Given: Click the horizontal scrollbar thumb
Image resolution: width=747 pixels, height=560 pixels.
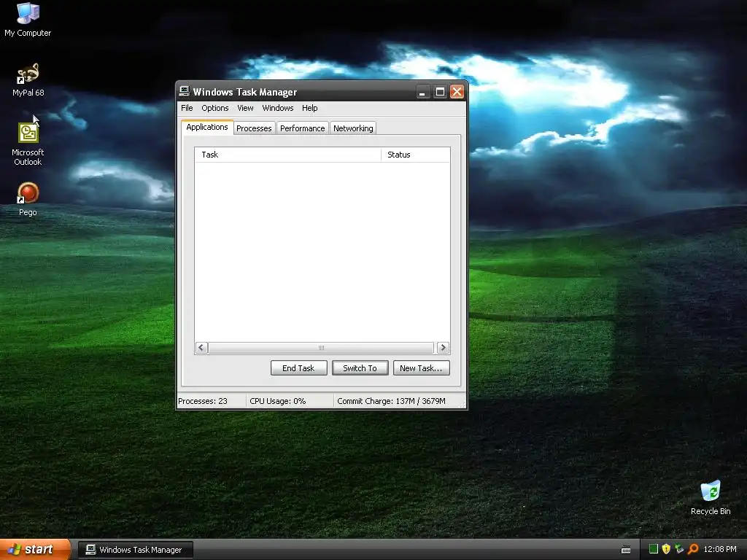Looking at the screenshot, I should click(321, 348).
